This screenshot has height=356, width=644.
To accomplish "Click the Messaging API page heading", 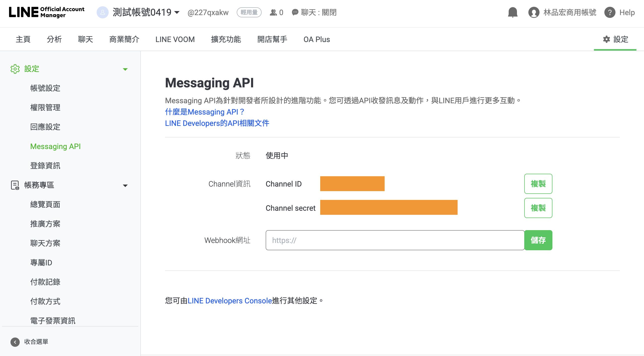I will [x=209, y=83].
